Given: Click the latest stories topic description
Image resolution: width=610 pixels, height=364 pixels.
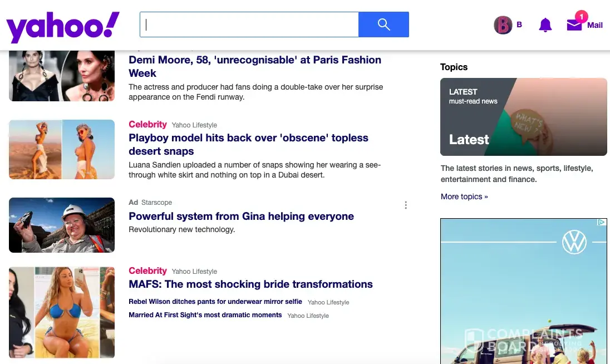Looking at the screenshot, I should point(516,174).
